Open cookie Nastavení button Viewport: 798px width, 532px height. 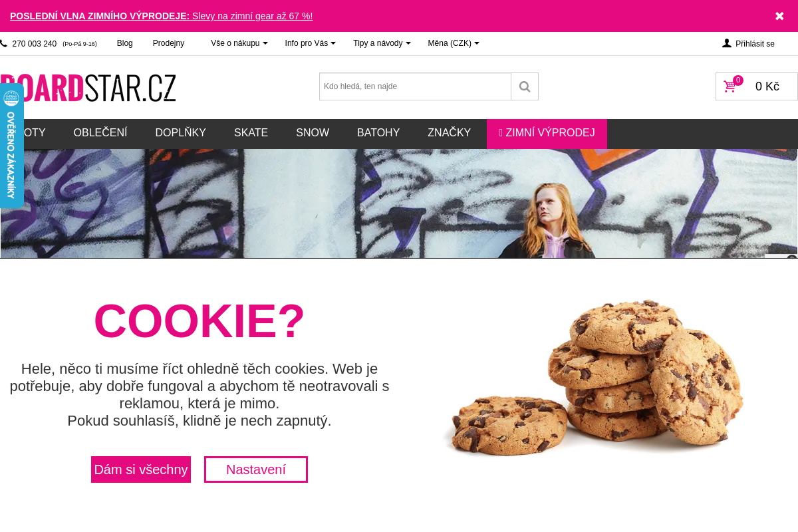pyautogui.click(x=256, y=469)
